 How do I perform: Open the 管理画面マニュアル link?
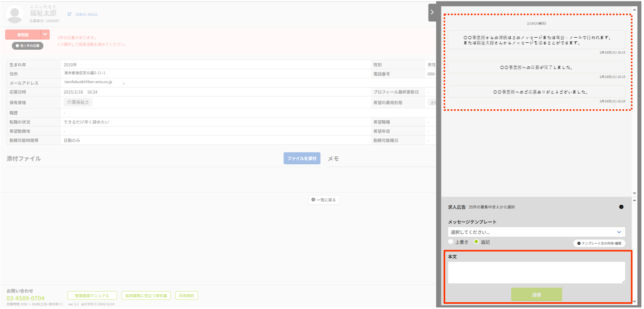point(92,296)
